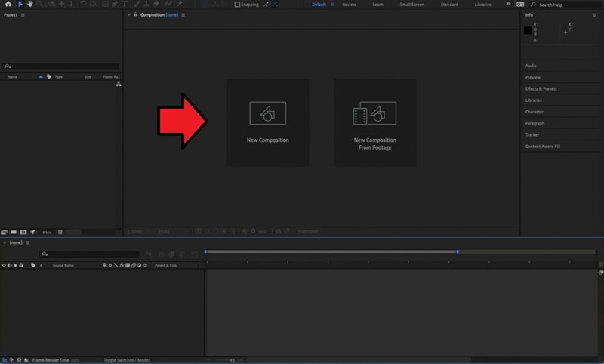
Task: Toggle the blue snapping bounds icon
Action: click(x=275, y=5)
